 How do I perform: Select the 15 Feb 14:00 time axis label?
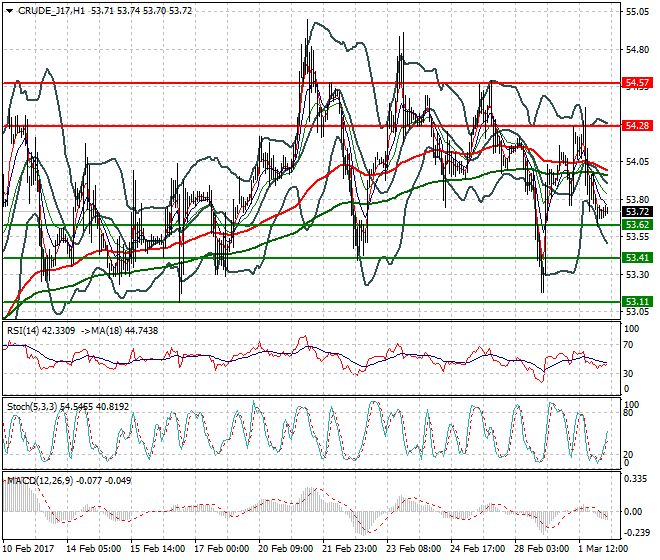pyautogui.click(x=158, y=549)
